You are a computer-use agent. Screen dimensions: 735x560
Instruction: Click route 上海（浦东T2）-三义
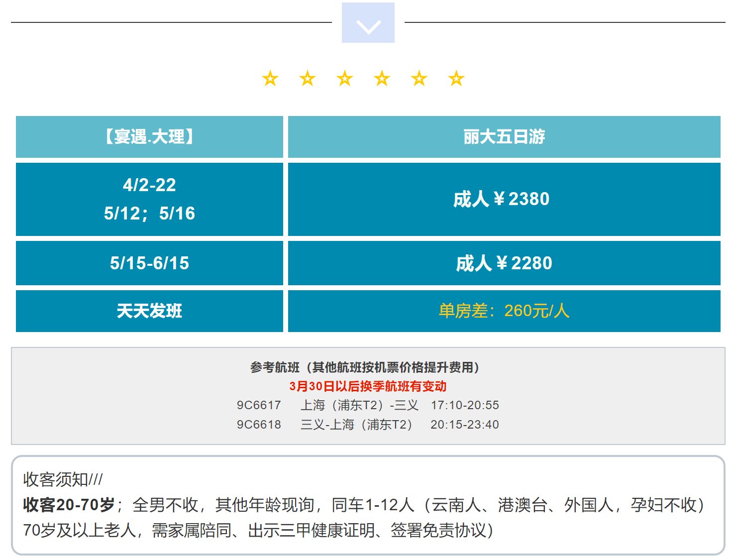(359, 405)
